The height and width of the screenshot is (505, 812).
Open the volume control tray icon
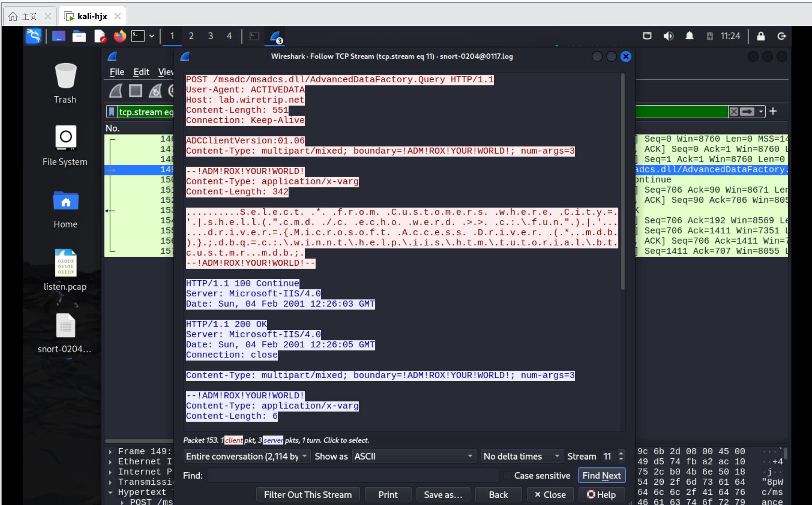pos(668,36)
